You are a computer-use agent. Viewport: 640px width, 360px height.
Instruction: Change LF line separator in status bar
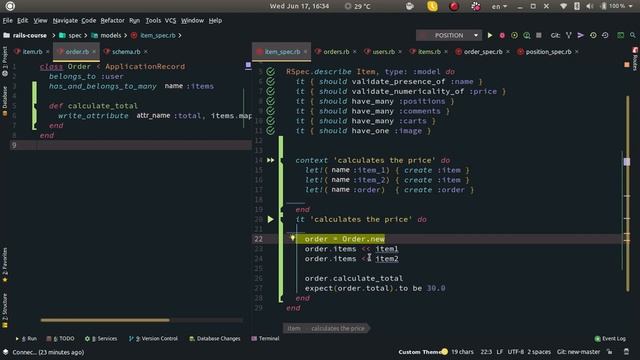tap(500, 352)
